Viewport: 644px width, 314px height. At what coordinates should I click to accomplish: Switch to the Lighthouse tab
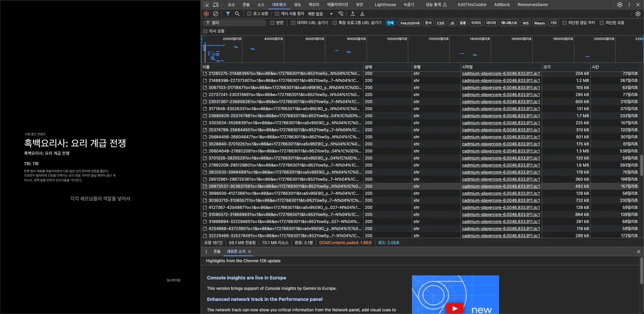[x=385, y=5]
